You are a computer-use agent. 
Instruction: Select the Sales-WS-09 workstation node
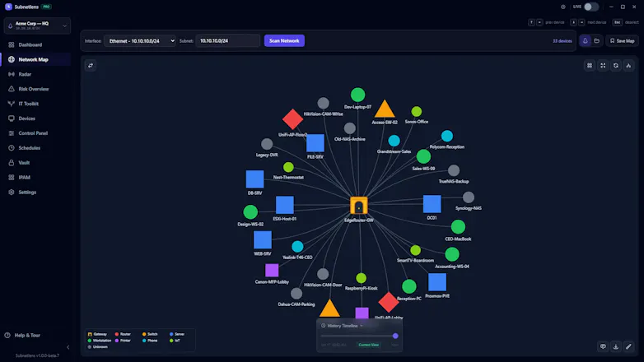tap(423, 156)
